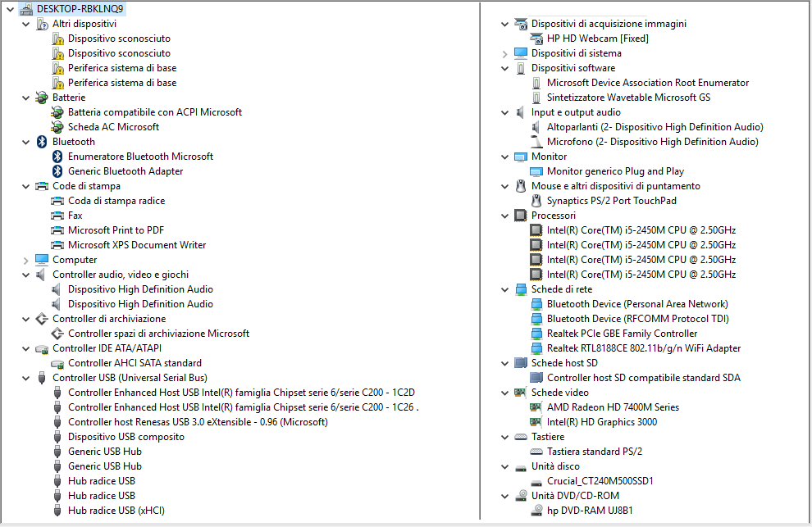Select Controller host Renesas USB 3.0 eXtensible
Image resolution: width=812 pixels, height=527 pixels.
click(x=198, y=422)
